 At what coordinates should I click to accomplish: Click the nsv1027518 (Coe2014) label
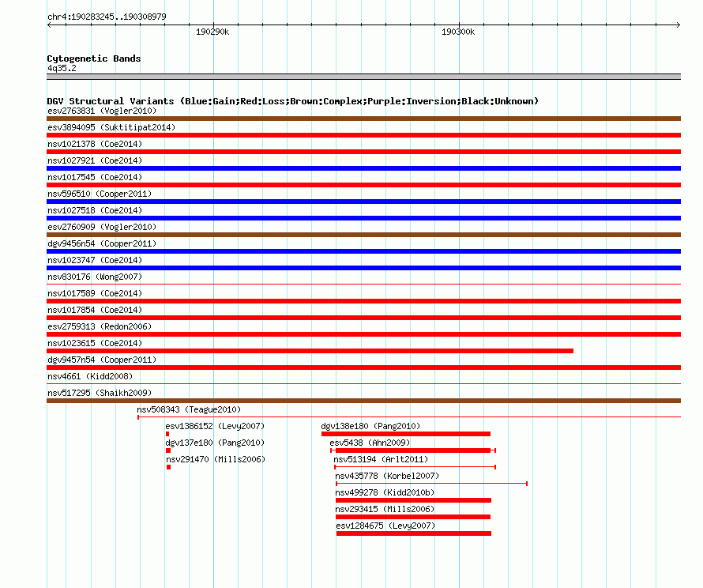[95, 210]
